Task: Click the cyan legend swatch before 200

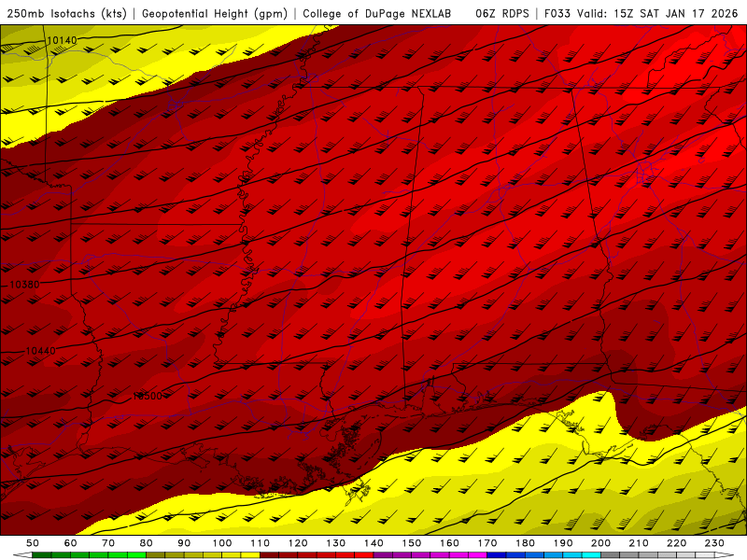Action: 591,555
